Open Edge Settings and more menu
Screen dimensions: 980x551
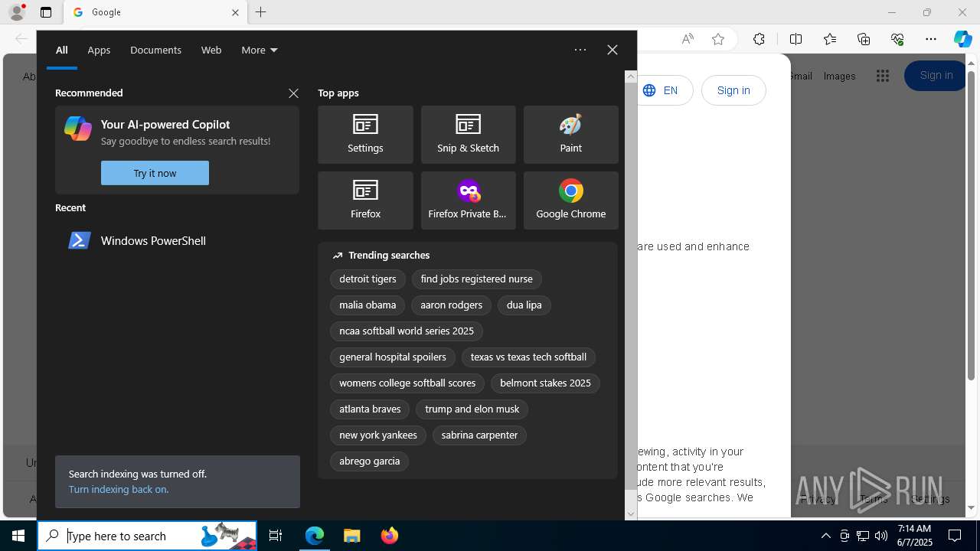click(931, 39)
